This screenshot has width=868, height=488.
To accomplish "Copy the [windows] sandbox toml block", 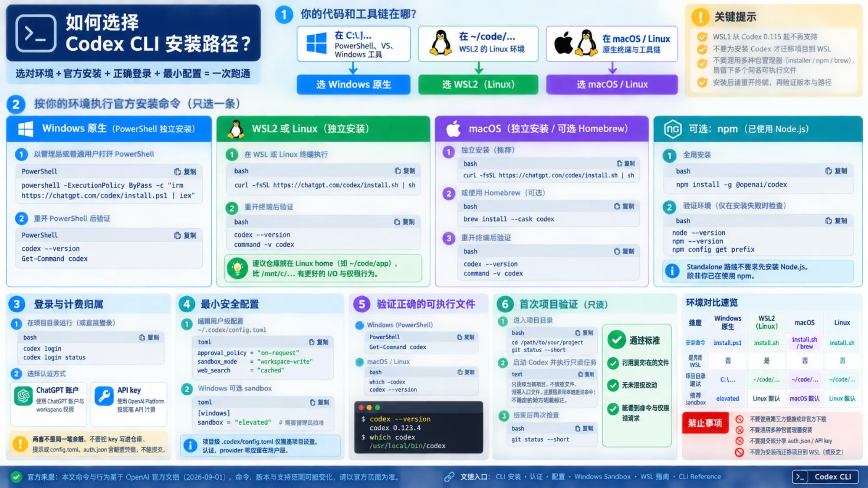I will [x=319, y=403].
